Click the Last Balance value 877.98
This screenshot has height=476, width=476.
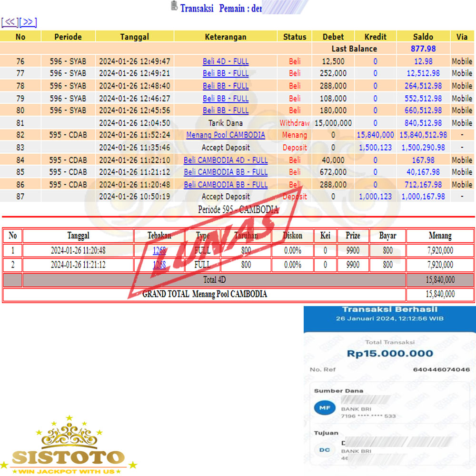coord(423,49)
